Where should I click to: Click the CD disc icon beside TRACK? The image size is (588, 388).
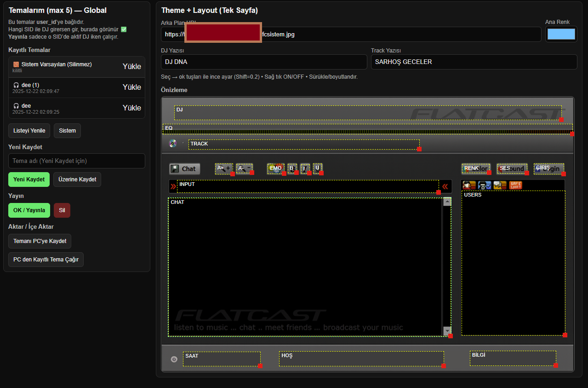pos(173,143)
